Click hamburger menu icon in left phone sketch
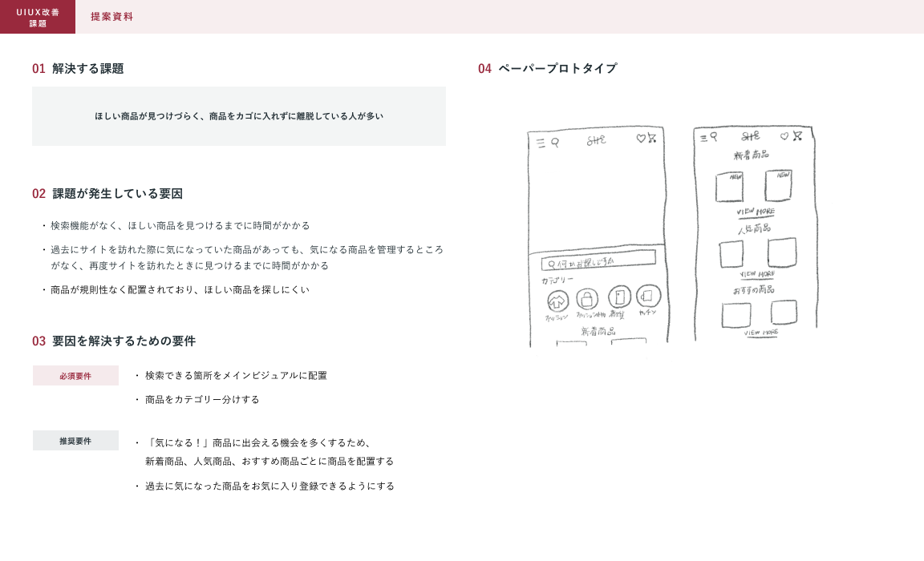924x561 pixels. (541, 143)
